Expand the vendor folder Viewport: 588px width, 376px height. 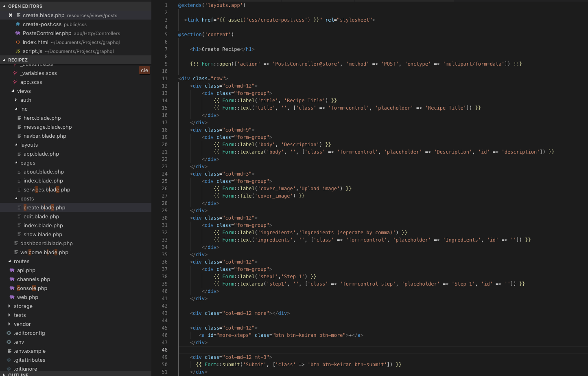[x=9, y=324]
